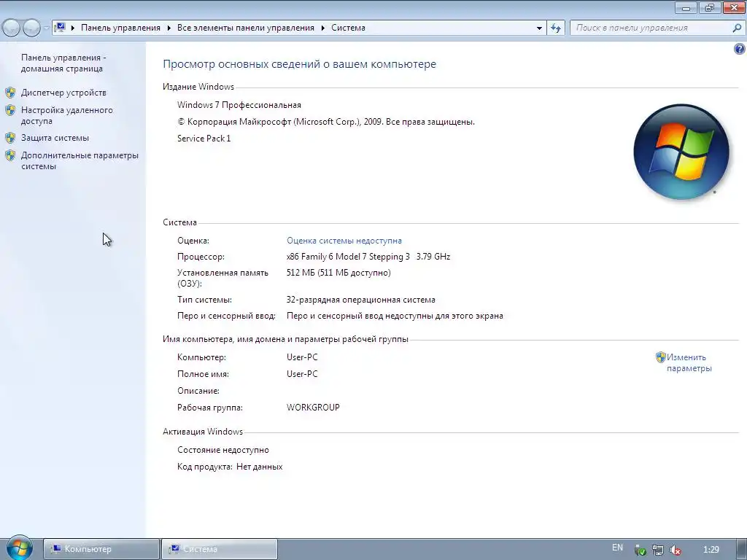The image size is (747, 560).
Task: Click the refresh button by address bar
Action: (x=556, y=28)
